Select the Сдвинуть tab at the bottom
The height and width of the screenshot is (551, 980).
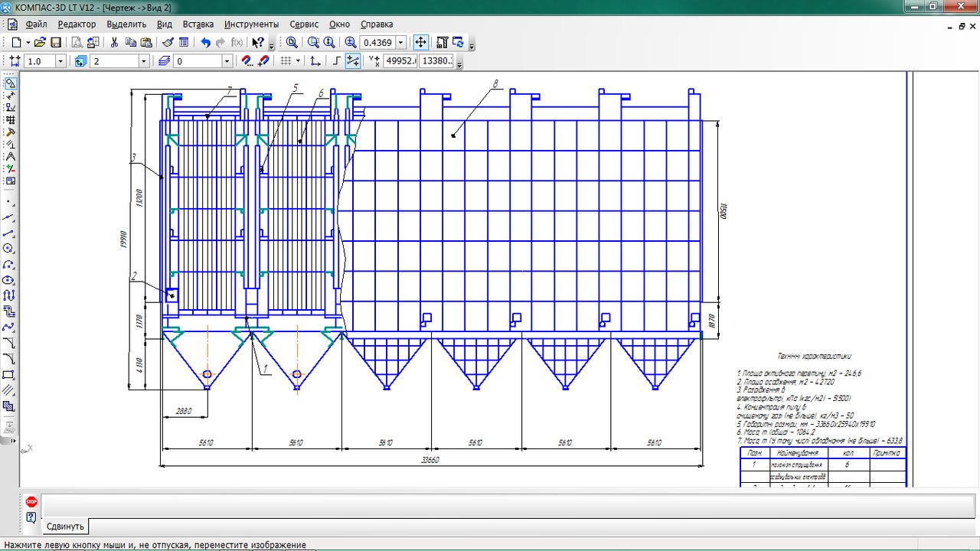coord(65,527)
